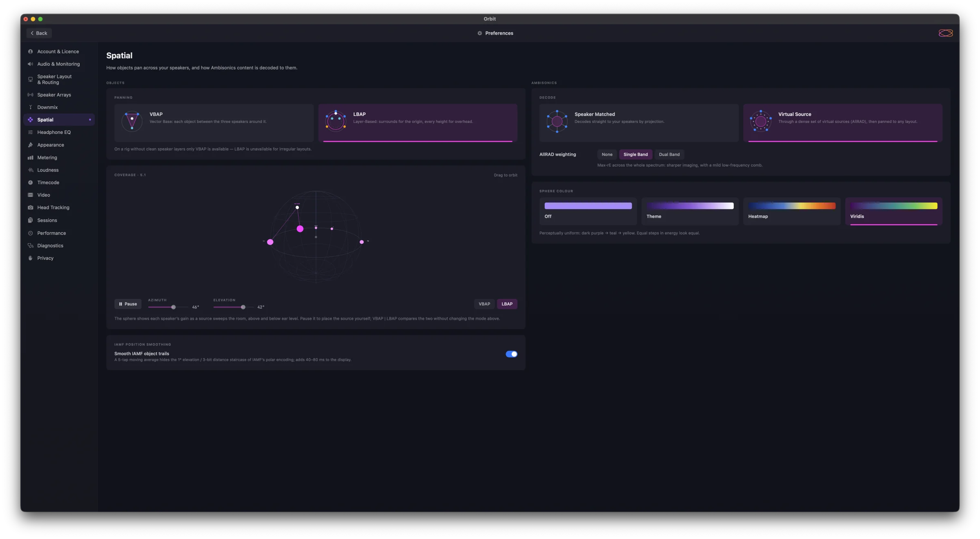Click the Metering bars icon
980x539 pixels.
tap(30, 158)
